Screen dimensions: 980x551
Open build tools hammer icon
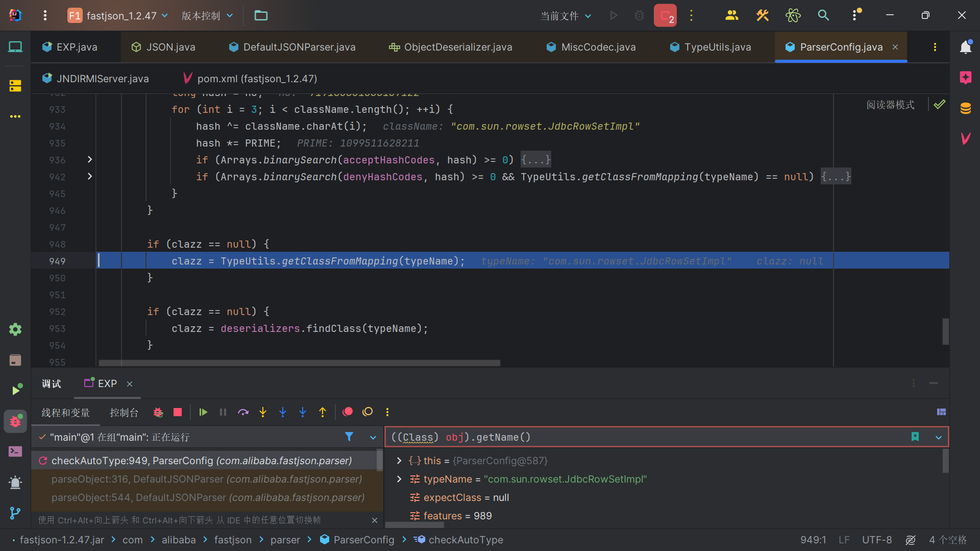[x=763, y=16]
